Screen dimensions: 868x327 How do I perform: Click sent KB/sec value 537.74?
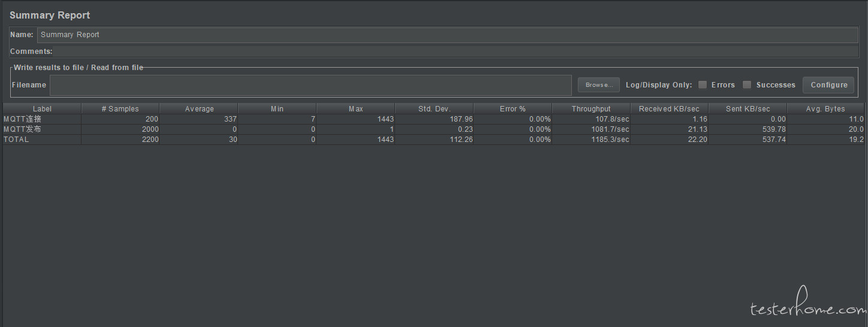[773, 140]
